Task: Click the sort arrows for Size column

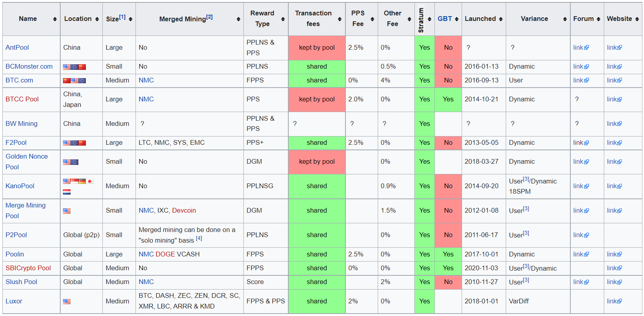Action: tap(130, 19)
